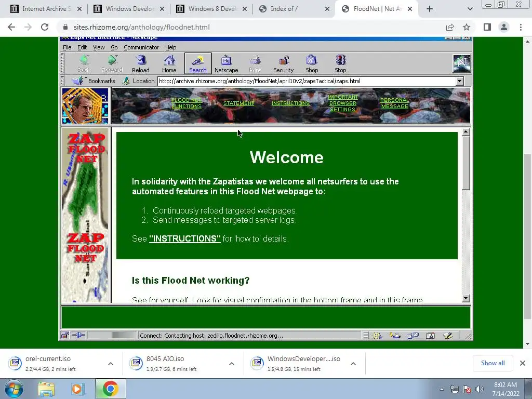Open Important Browser Settings link
Screen dimensions: 532x399
click(343, 103)
